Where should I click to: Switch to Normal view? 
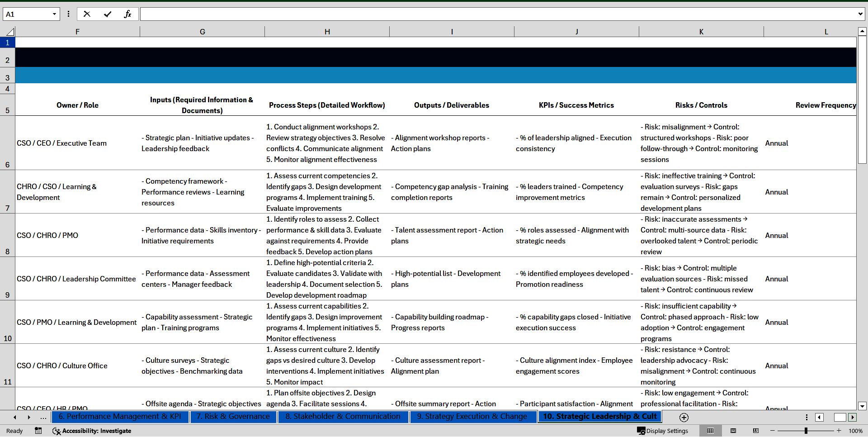coord(710,431)
